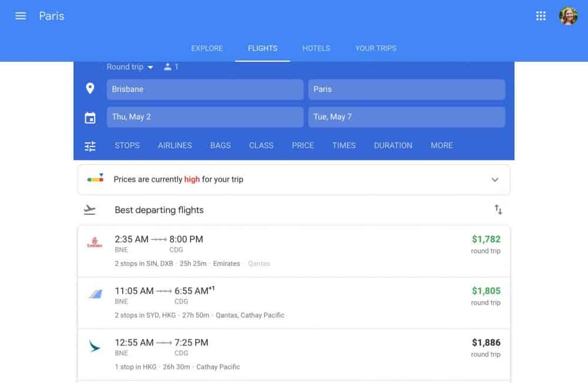Expand the price insights chevron
The height and width of the screenshot is (383, 588).
[x=495, y=179]
